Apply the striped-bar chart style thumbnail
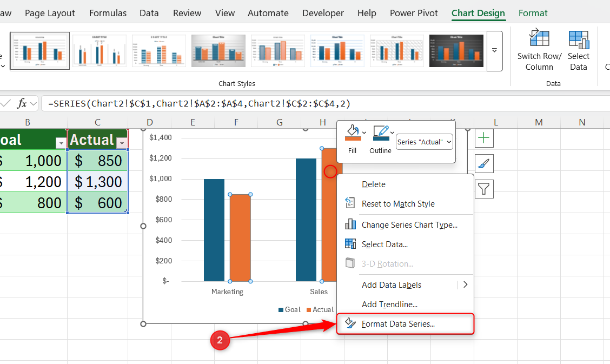 pos(159,51)
